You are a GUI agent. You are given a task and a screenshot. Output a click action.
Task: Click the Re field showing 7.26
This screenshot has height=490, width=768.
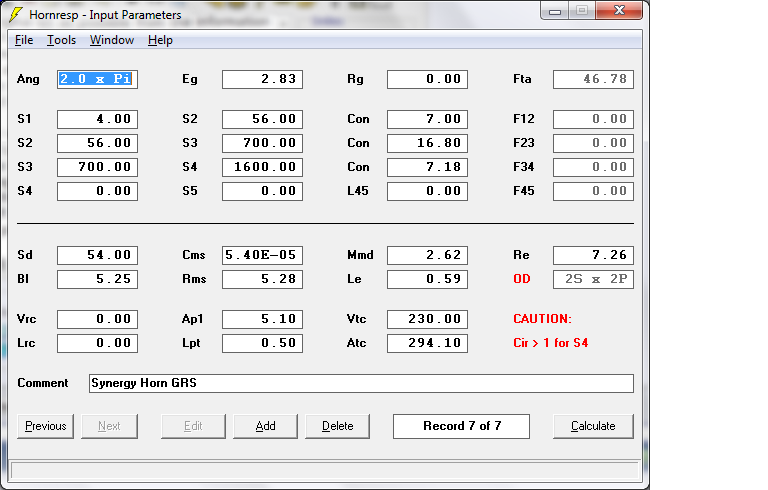(594, 255)
